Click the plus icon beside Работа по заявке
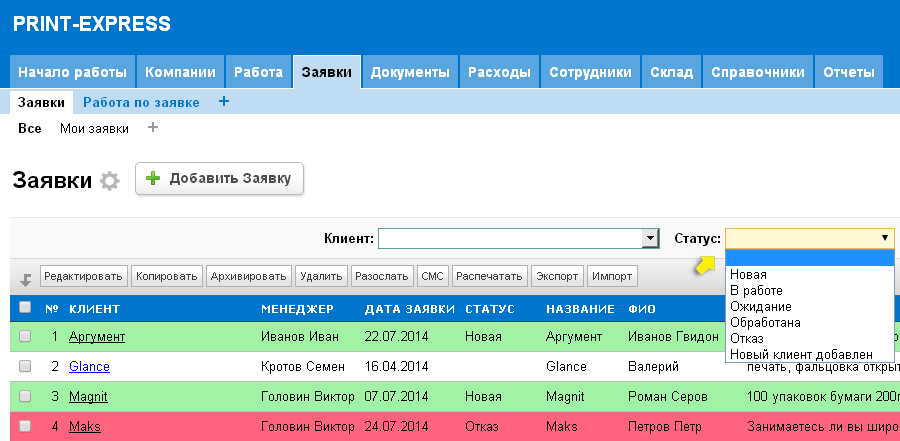The width and height of the screenshot is (900, 441). click(x=223, y=102)
